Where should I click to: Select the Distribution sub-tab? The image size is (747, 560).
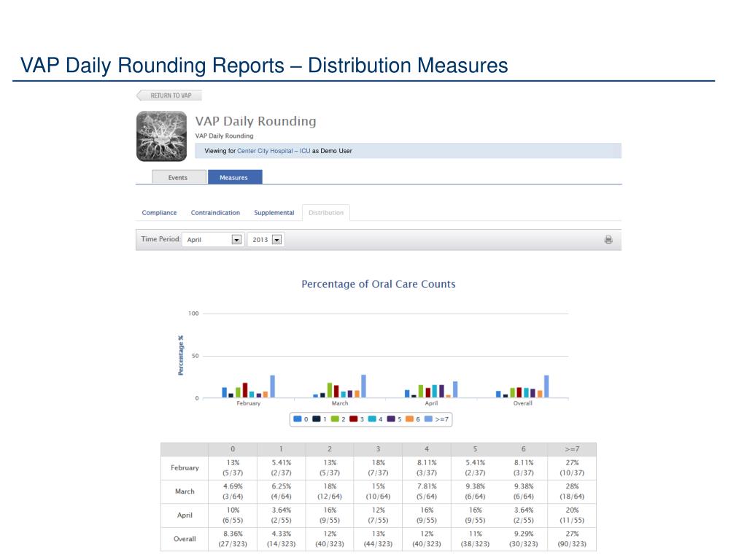pyautogui.click(x=326, y=213)
